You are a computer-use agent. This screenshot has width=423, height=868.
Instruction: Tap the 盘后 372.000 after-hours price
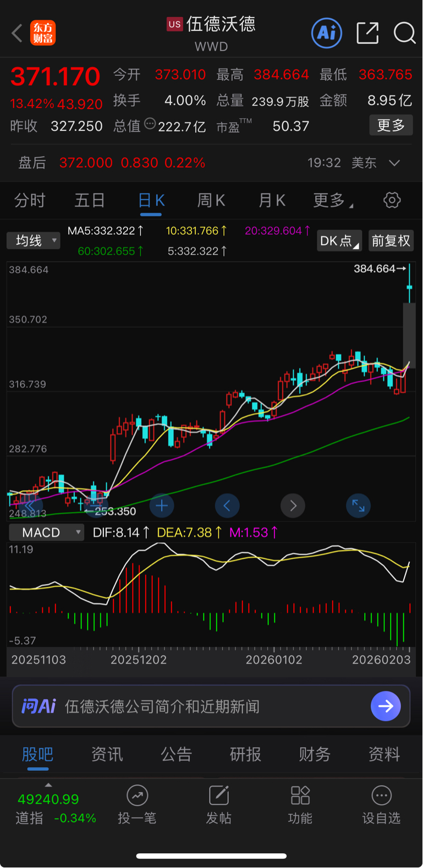pyautogui.click(x=86, y=163)
